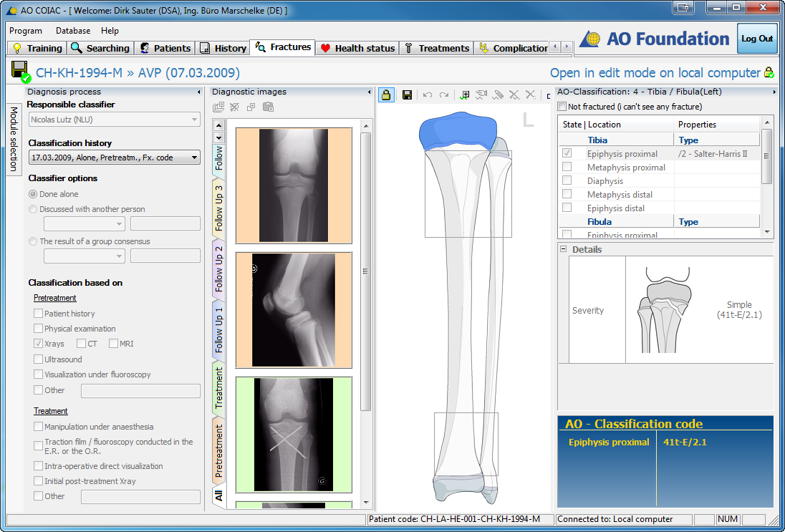
Task: Switch to the Training tab
Action: 37,48
